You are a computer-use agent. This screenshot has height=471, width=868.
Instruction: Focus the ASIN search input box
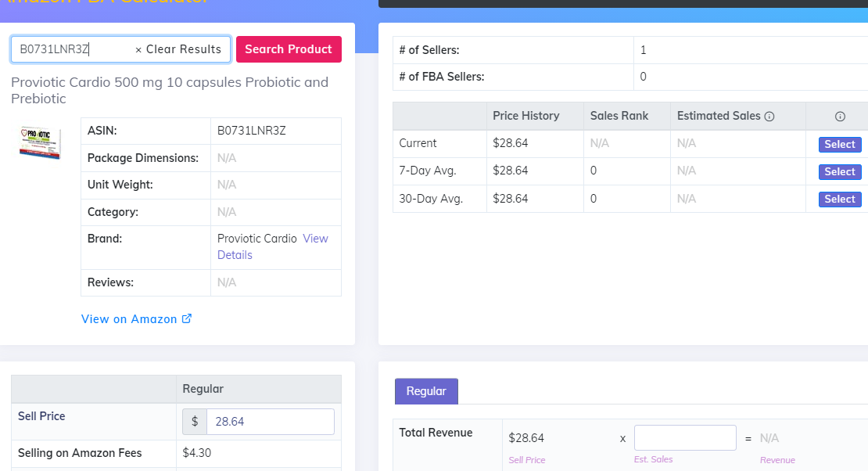click(74, 49)
